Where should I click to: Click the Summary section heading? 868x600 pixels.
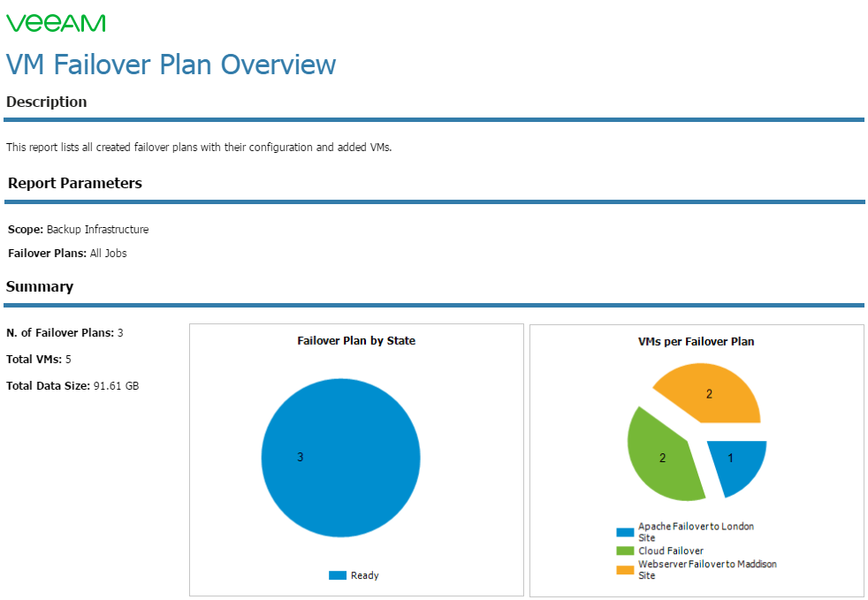pos(39,286)
